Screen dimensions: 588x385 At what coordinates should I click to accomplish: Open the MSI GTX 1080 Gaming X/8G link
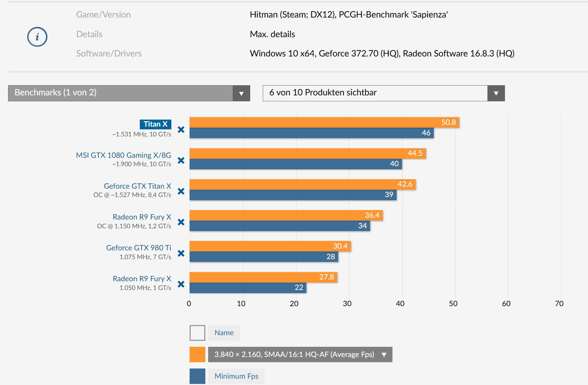tap(123, 155)
